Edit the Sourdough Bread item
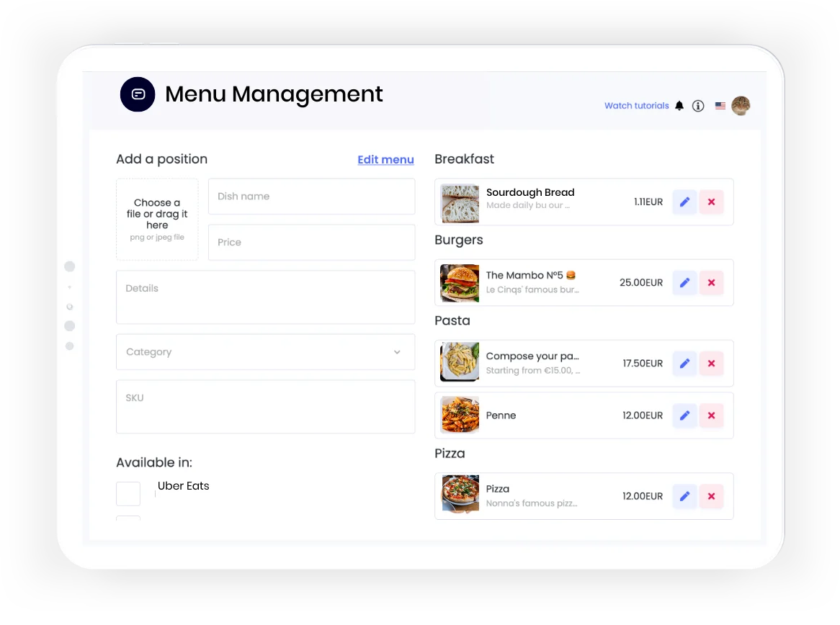 click(x=684, y=202)
